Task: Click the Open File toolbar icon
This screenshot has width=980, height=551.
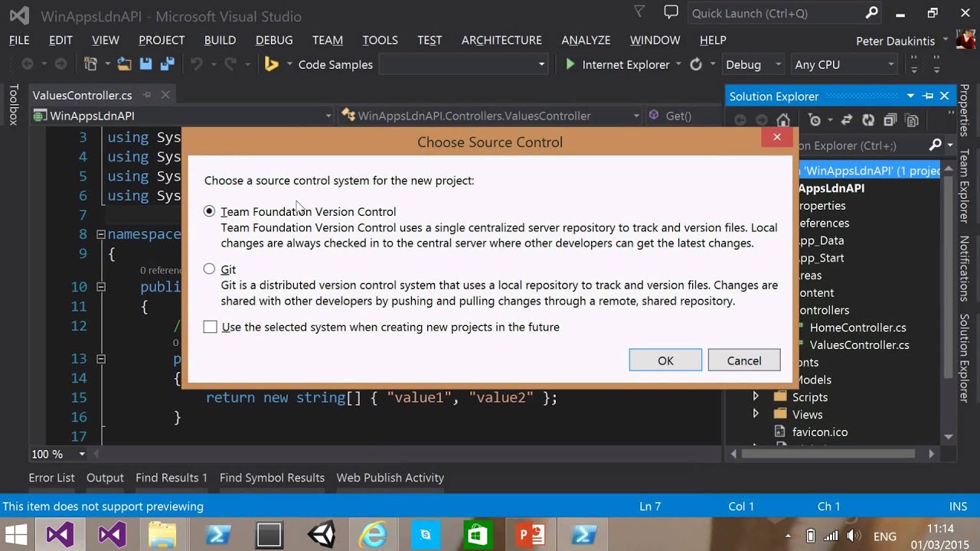Action: [124, 64]
